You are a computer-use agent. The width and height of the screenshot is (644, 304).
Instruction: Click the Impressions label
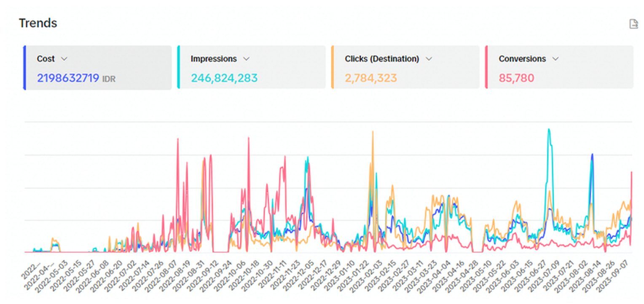214,59
